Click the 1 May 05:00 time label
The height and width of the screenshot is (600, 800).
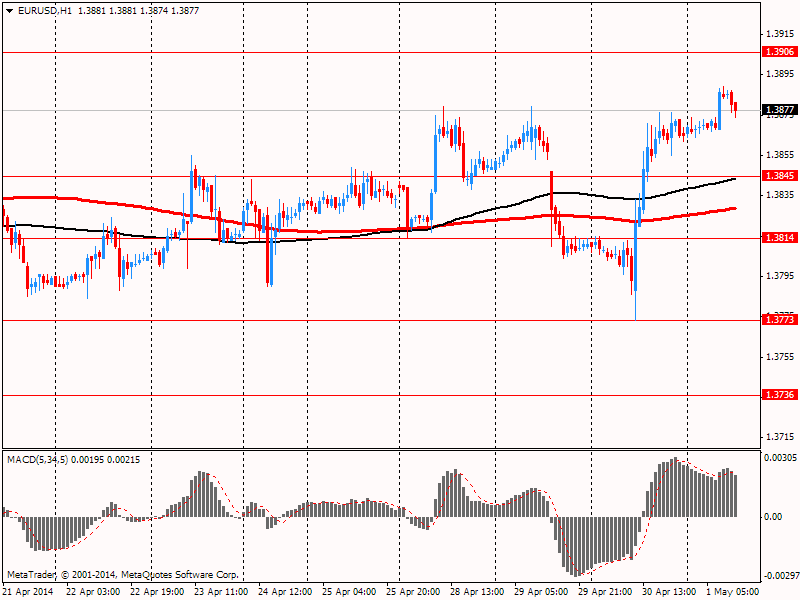click(734, 592)
